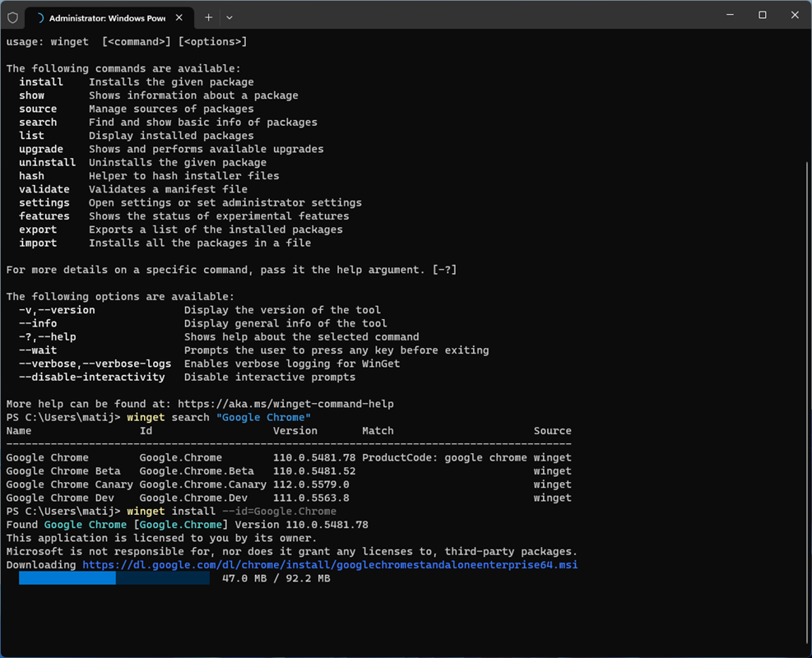Open the aka.ms/winget-command-help link
812x658 pixels.
click(285, 404)
